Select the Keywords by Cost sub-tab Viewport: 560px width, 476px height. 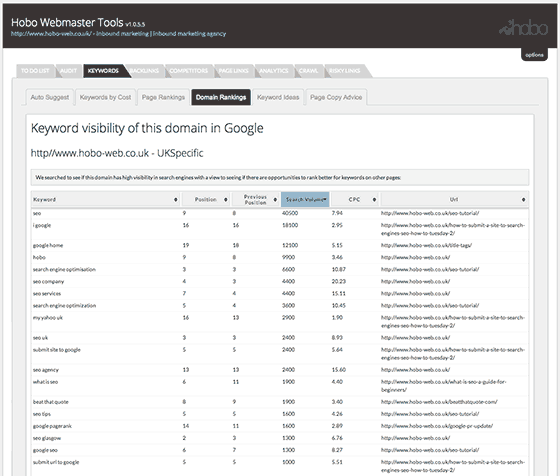[105, 97]
